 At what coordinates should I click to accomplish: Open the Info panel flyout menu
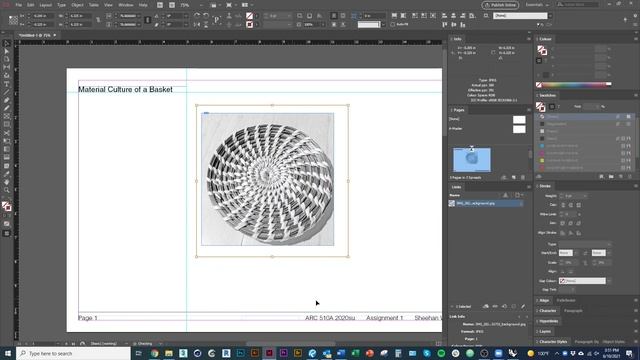[x=529, y=39]
